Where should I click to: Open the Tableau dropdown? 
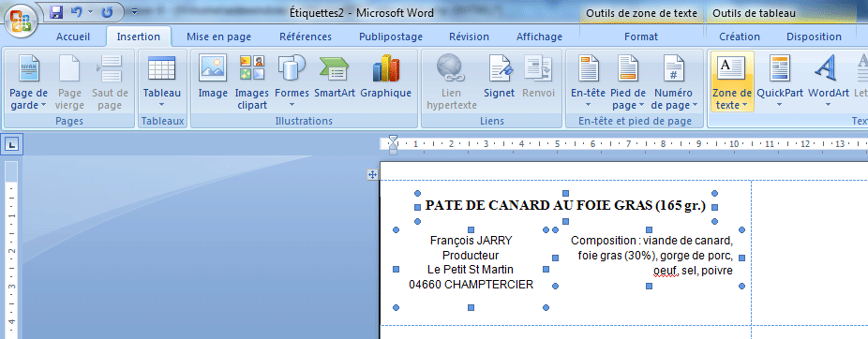[x=161, y=81]
